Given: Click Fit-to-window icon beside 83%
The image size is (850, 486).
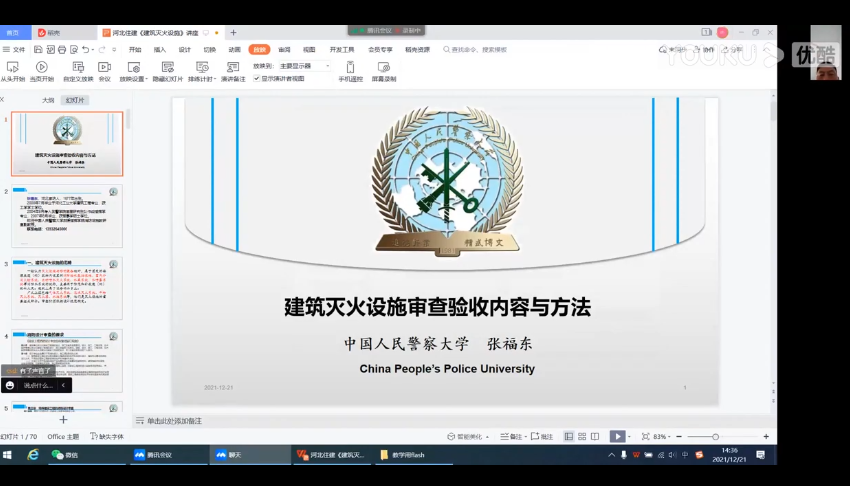Looking at the screenshot, I should 645,436.
